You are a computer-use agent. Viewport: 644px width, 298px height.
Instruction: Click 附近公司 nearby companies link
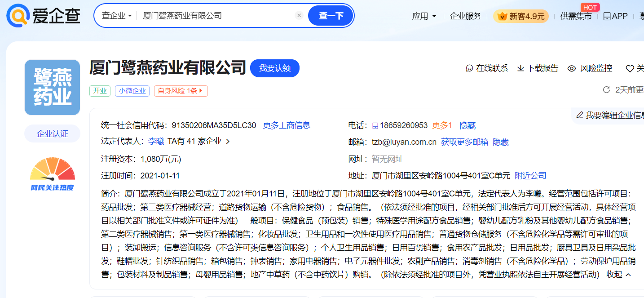(x=530, y=176)
